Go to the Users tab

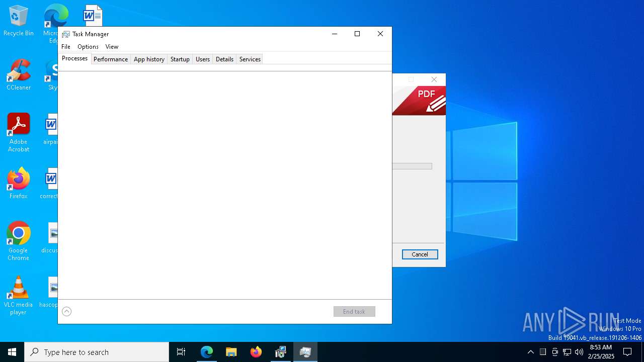(203, 59)
